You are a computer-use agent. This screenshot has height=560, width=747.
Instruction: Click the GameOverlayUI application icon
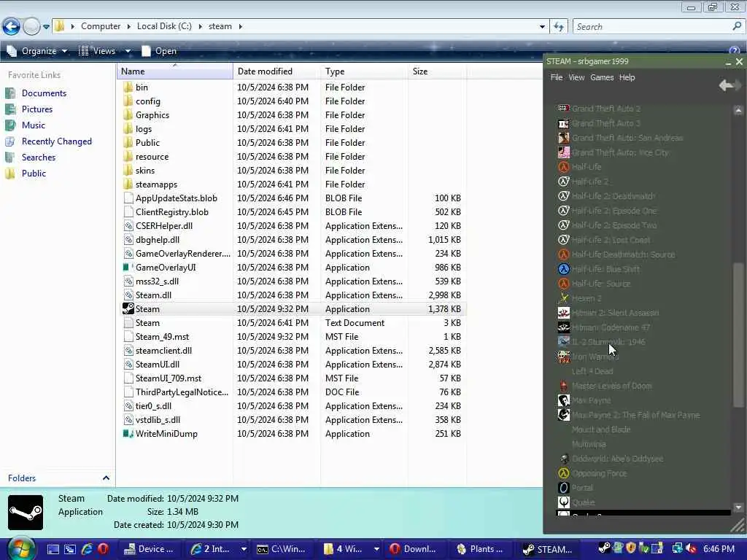coord(127,268)
